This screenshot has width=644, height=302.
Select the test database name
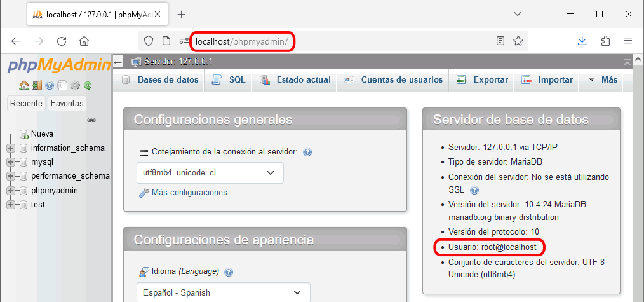pos(38,205)
